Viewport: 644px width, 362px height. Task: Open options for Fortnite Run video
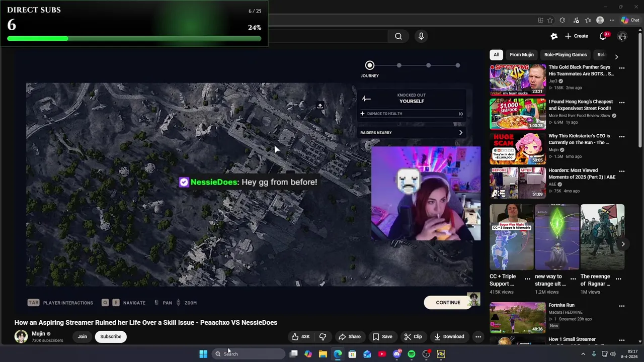tap(622, 306)
